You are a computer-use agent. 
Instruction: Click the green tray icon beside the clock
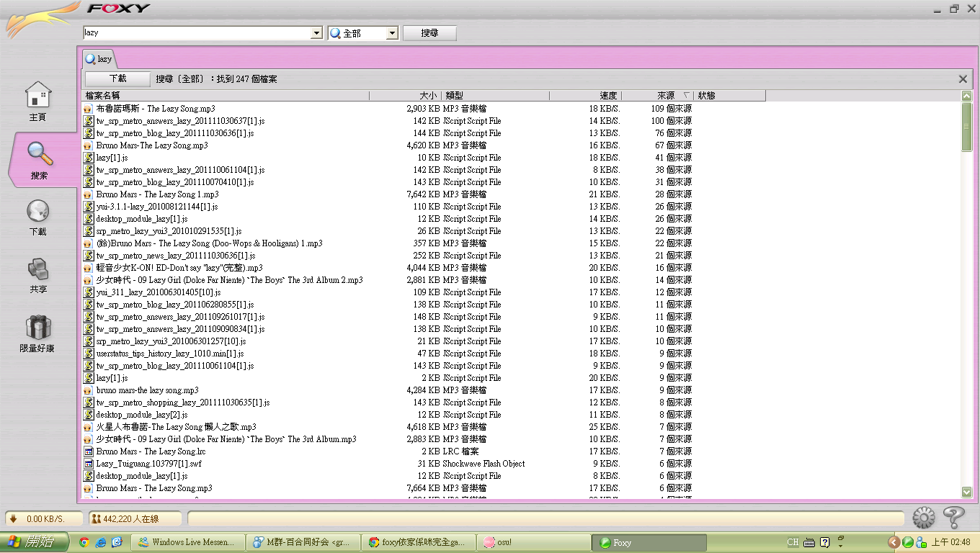[x=908, y=542]
